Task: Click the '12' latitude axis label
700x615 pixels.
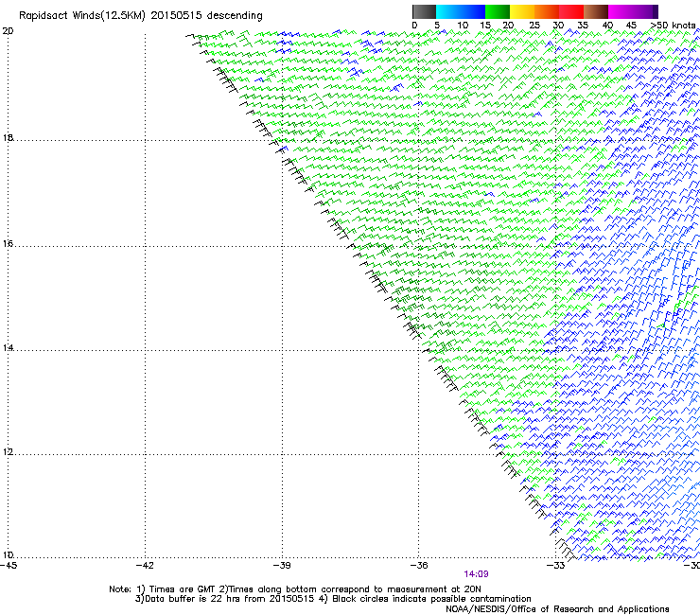Action: click(8, 452)
